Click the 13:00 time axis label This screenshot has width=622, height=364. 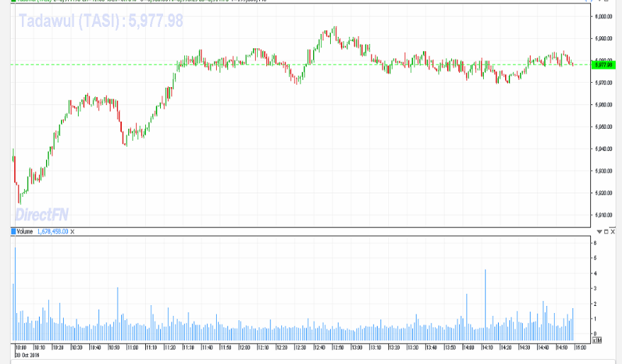coord(357,348)
